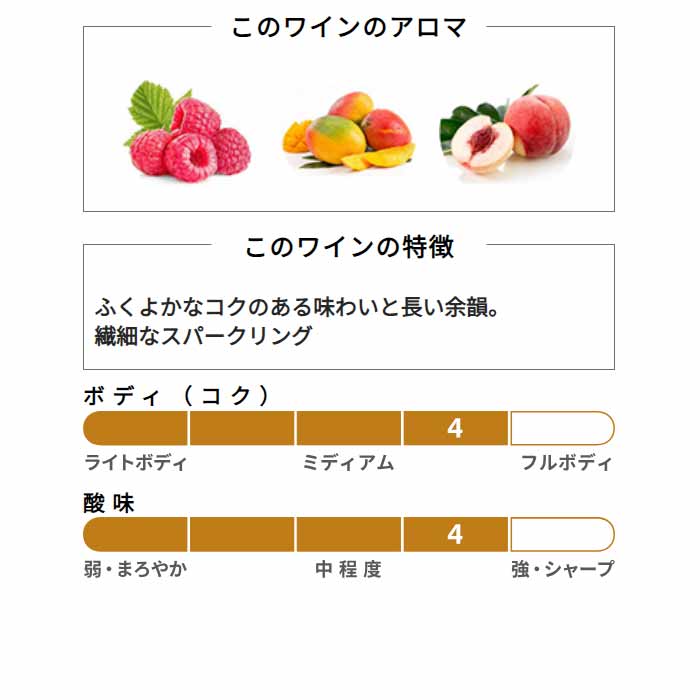Click the 弱・まろやか label
700x700 pixels.
pos(135,569)
